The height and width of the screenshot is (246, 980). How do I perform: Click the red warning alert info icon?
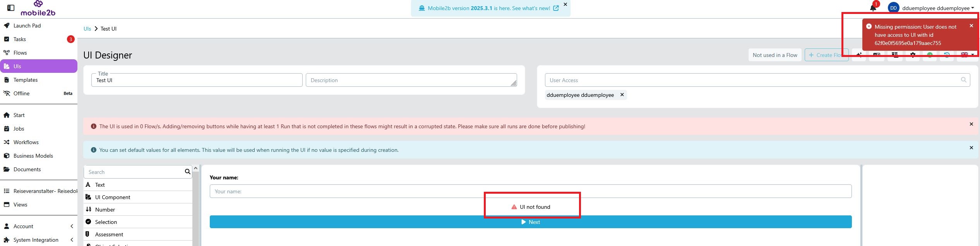(93, 126)
